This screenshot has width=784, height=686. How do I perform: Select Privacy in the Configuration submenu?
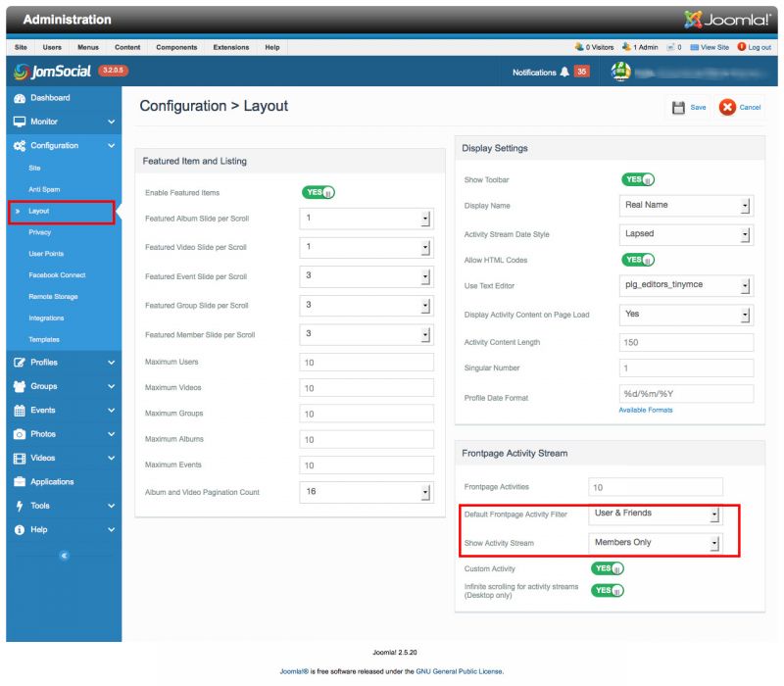coord(40,232)
